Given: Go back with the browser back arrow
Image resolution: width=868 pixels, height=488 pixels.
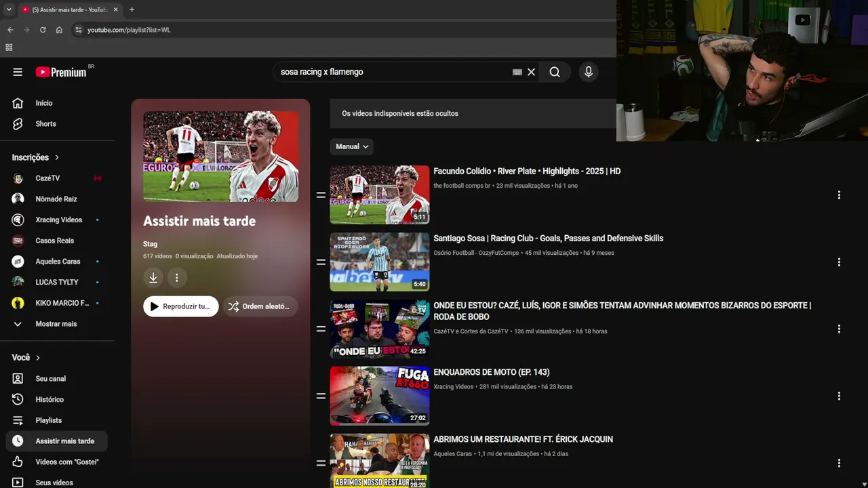Looking at the screenshot, I should pyautogui.click(x=10, y=30).
